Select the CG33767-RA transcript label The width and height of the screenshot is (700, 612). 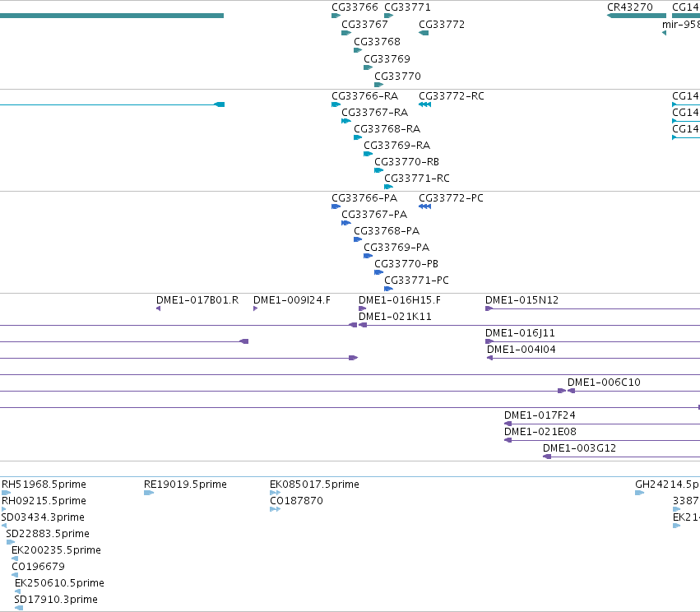click(375, 113)
